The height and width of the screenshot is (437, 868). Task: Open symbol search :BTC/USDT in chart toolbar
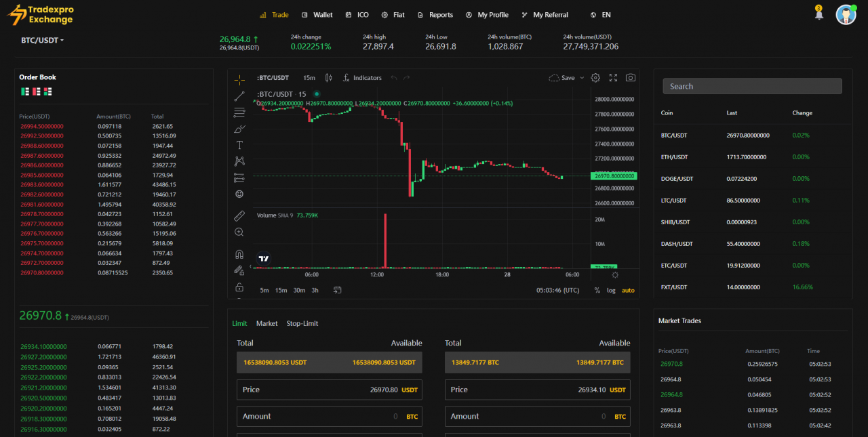coord(273,78)
